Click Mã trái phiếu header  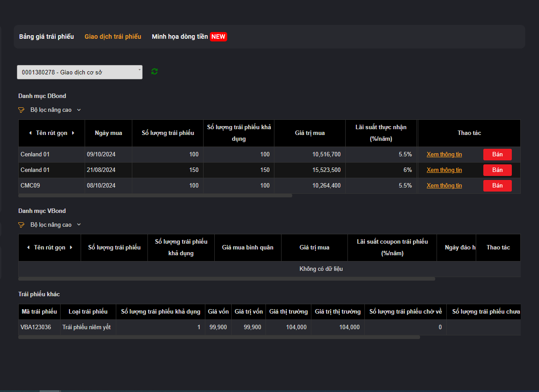39,312
